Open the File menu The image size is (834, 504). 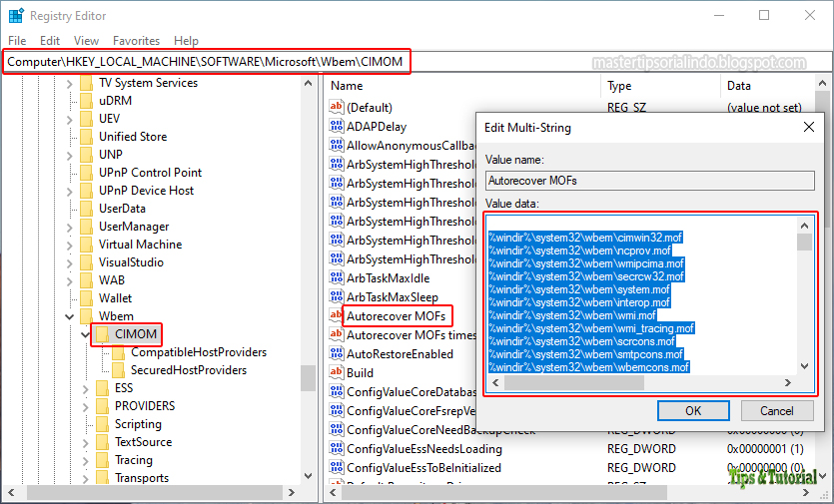click(17, 40)
